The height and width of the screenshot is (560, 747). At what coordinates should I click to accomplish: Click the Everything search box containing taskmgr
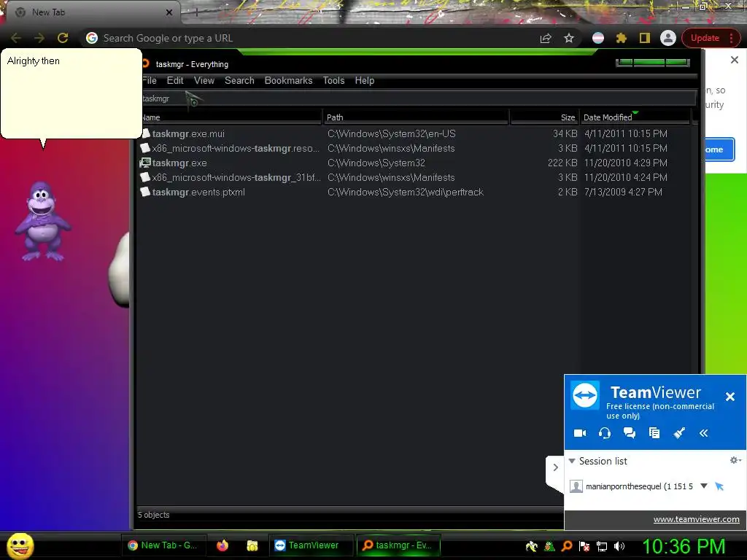pos(418,98)
